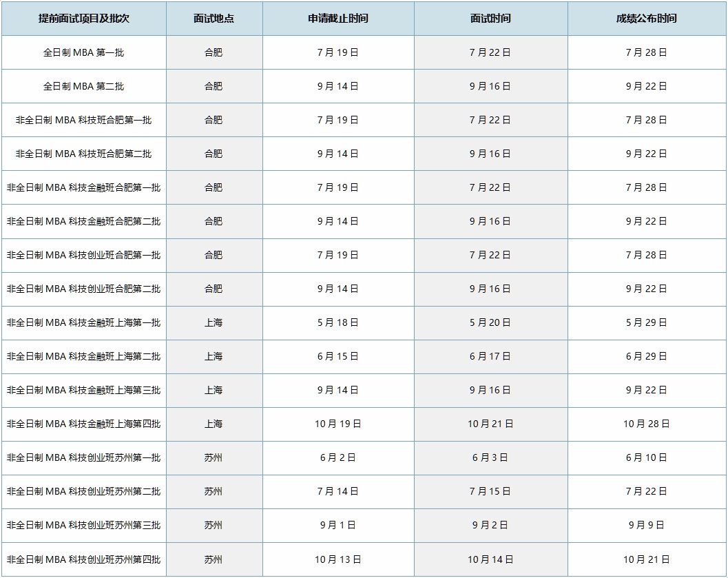The image size is (728, 578).
Task: Click 苏州 location in 苏州第一批 row
Action: pyautogui.click(x=214, y=457)
